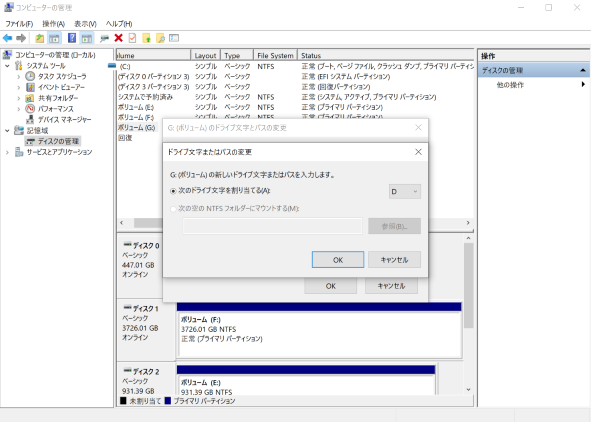Click the Disk 0 drive icon
Viewport: 591px width, 422px height.
coord(127,245)
